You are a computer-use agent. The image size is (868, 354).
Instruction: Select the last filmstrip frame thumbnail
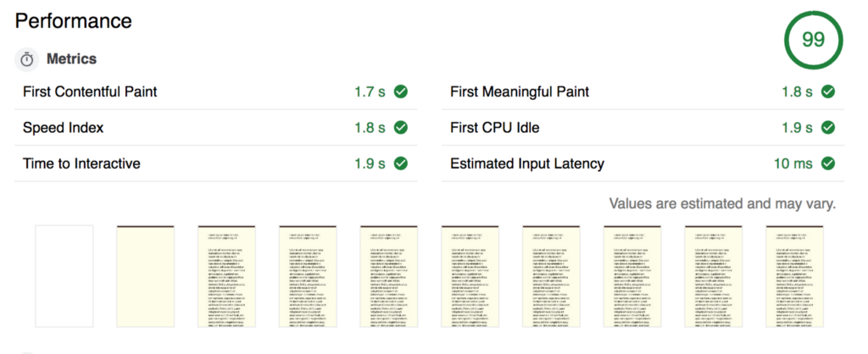pos(795,276)
